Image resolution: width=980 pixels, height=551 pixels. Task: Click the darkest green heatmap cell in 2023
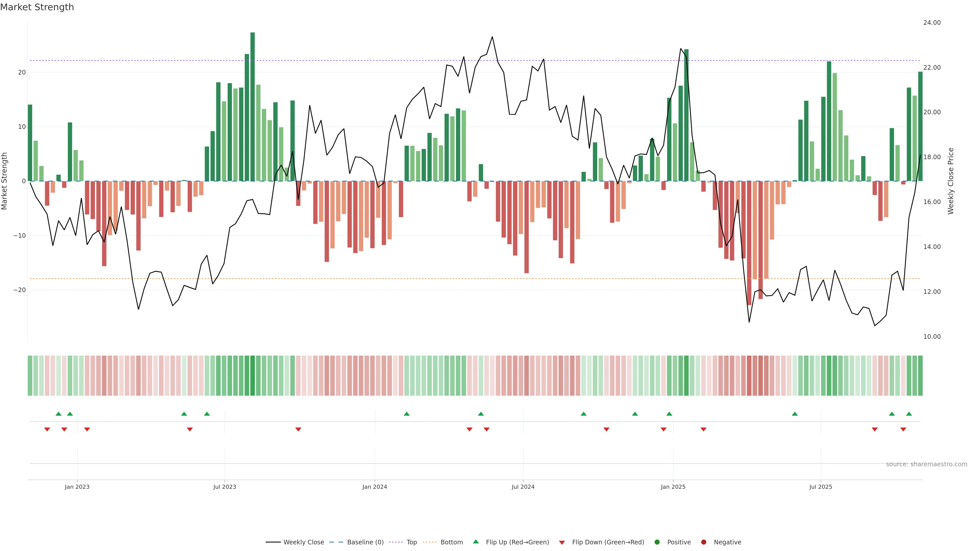pyautogui.click(x=253, y=376)
